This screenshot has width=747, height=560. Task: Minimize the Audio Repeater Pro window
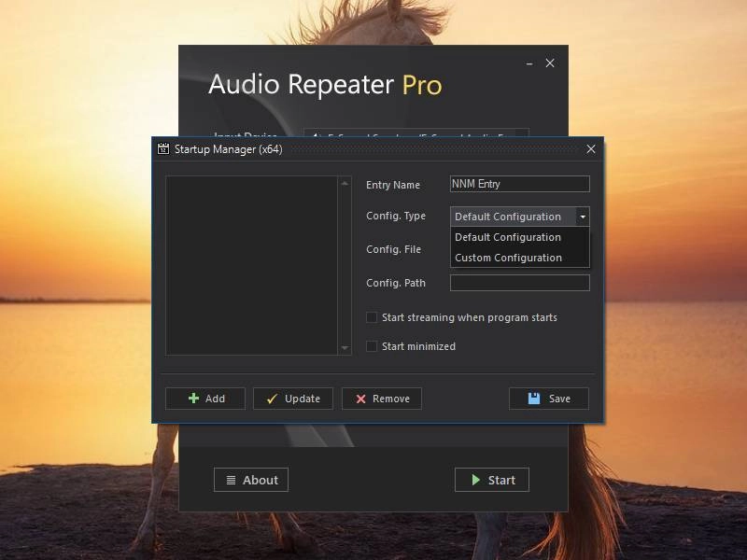point(529,63)
